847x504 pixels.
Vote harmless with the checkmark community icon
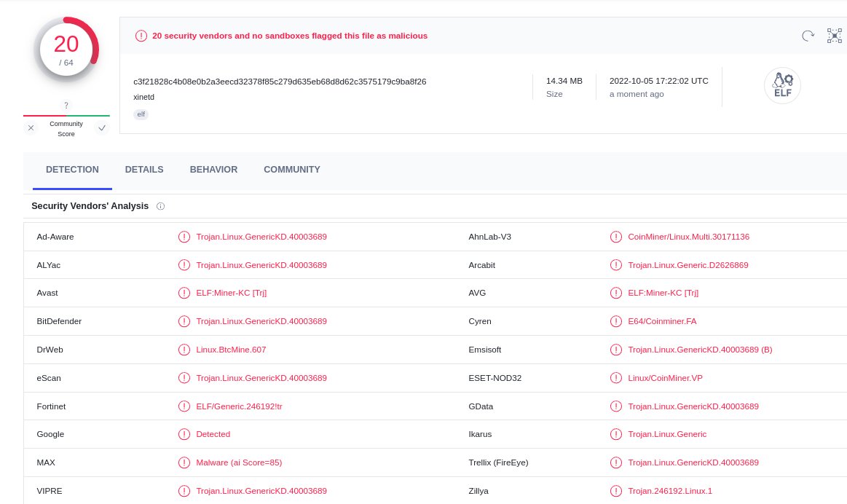101,128
